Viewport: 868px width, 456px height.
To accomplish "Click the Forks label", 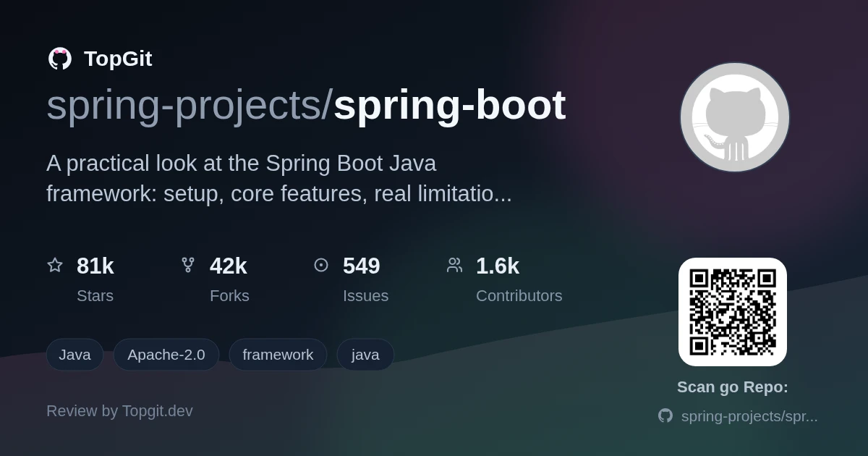I will pos(229,296).
